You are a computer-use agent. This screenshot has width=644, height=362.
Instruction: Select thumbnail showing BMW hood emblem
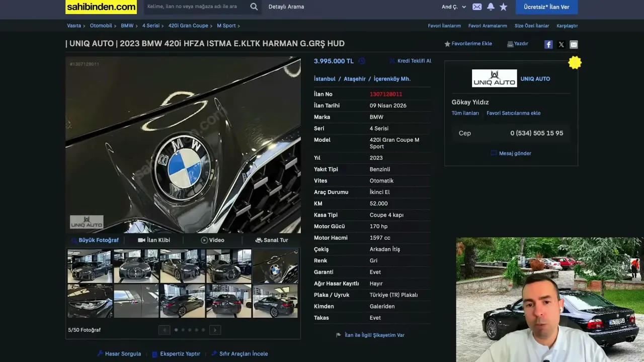coord(275,266)
